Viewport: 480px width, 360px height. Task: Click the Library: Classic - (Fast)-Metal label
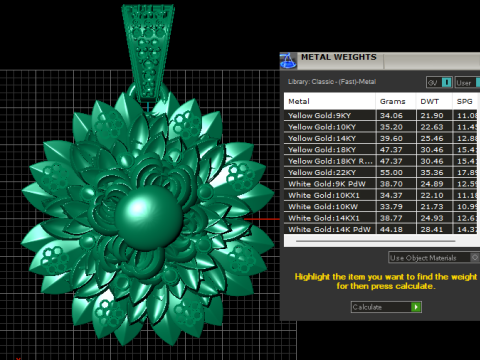332,82
